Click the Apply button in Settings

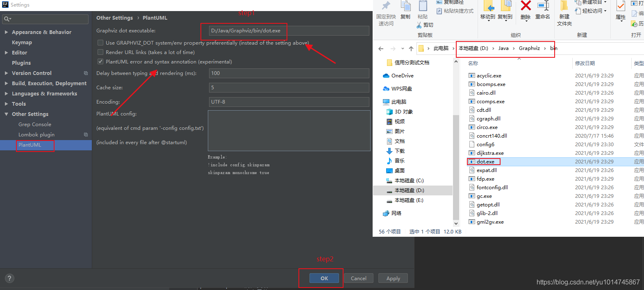[393, 278]
